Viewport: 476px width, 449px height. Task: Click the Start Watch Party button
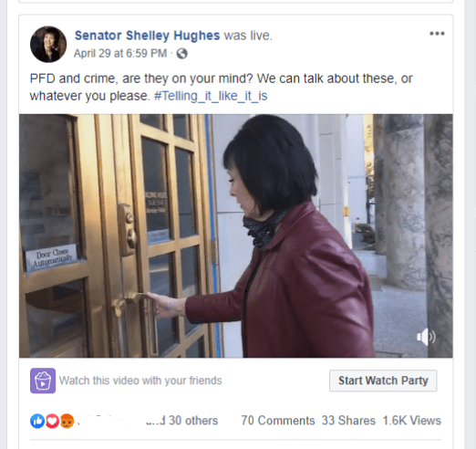(383, 381)
